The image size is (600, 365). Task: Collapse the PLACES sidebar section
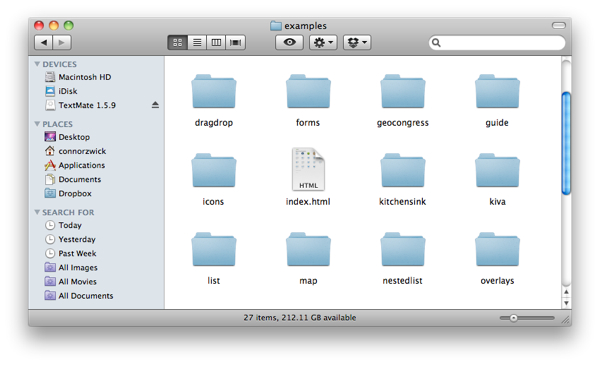click(37, 124)
